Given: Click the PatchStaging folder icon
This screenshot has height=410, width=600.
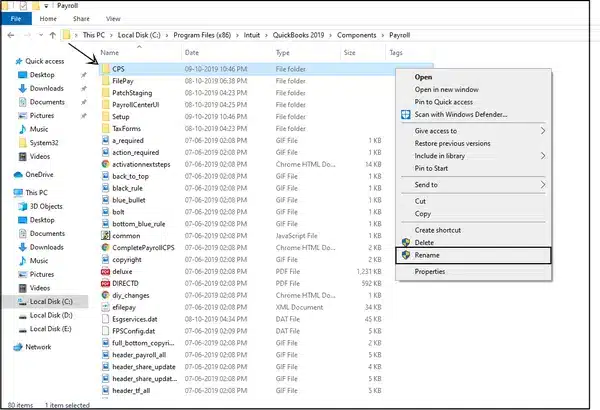Looking at the screenshot, I should [106, 93].
